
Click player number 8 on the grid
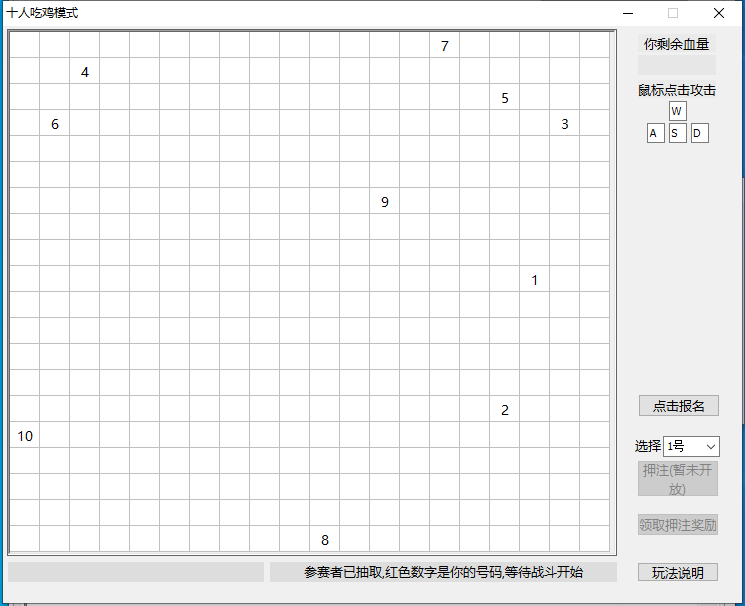tap(325, 540)
